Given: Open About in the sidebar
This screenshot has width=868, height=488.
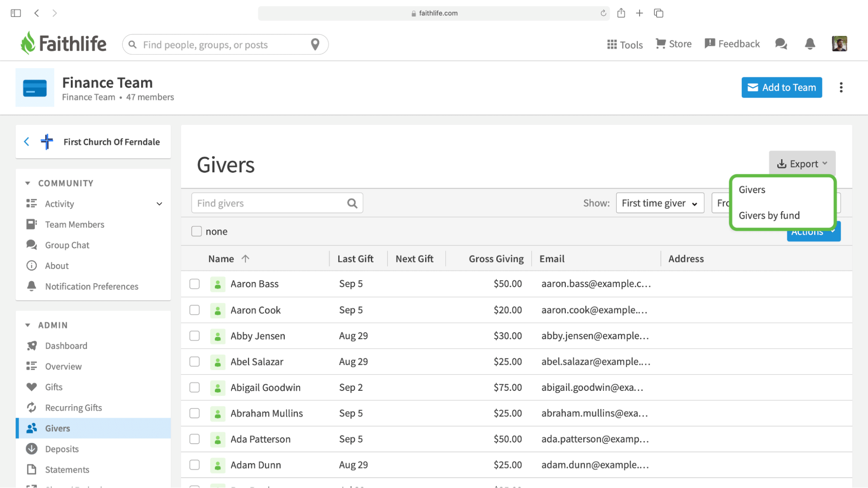Looking at the screenshot, I should point(57,266).
